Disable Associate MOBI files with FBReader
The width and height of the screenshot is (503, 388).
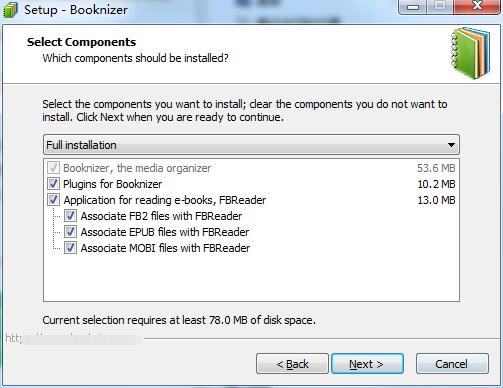point(70,248)
